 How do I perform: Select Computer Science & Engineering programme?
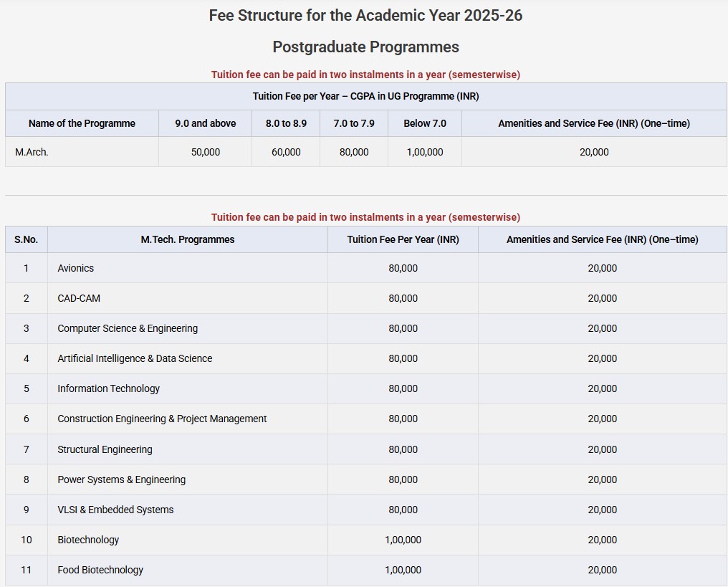coord(128,328)
